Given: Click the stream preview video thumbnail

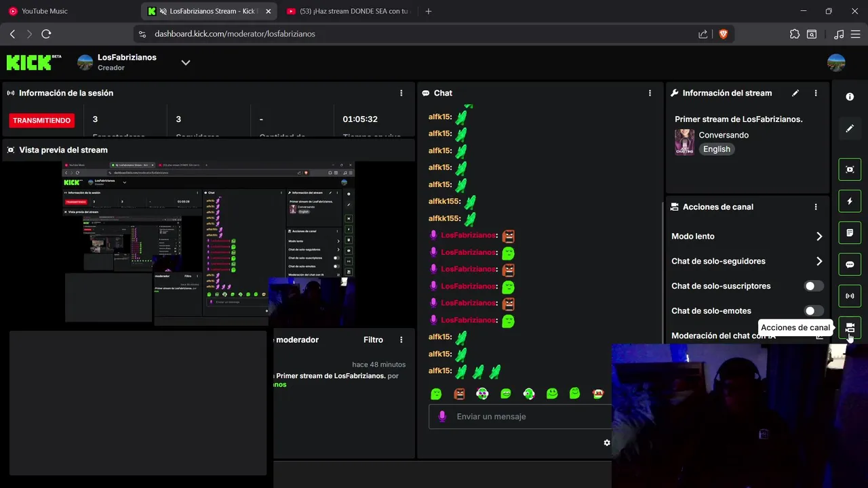Looking at the screenshot, I should click(210, 243).
